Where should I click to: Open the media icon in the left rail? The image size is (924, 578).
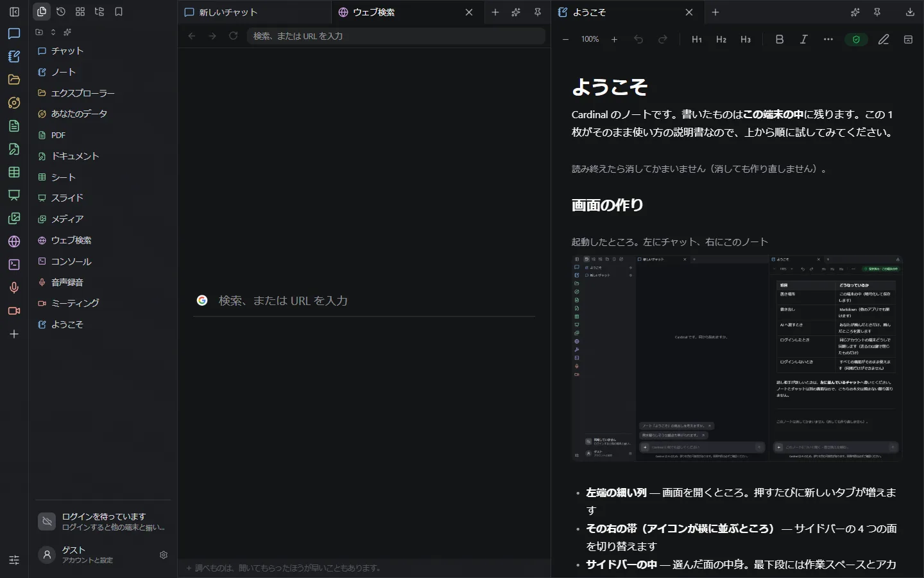(14, 218)
